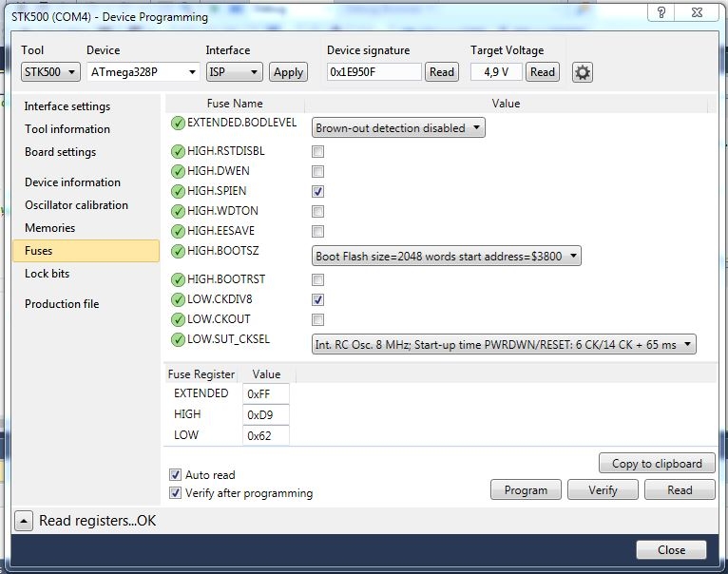Enable the HIGH.DWEN fuse checkbox
728x574 pixels.
318,171
